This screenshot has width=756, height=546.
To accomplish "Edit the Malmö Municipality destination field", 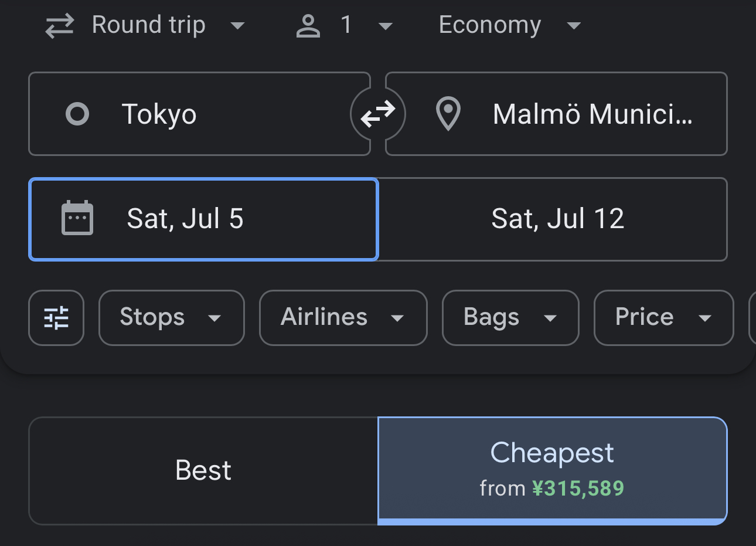I will pos(556,114).
